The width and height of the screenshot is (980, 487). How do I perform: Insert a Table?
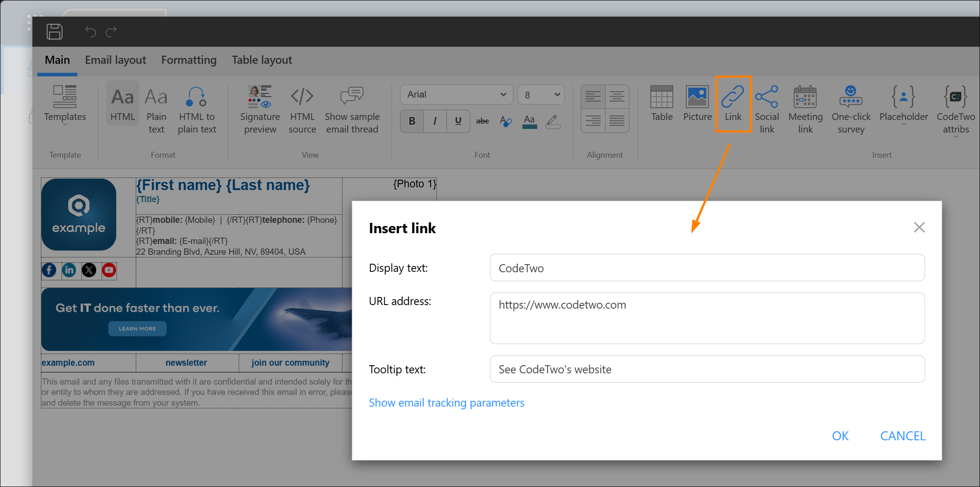pos(662,104)
